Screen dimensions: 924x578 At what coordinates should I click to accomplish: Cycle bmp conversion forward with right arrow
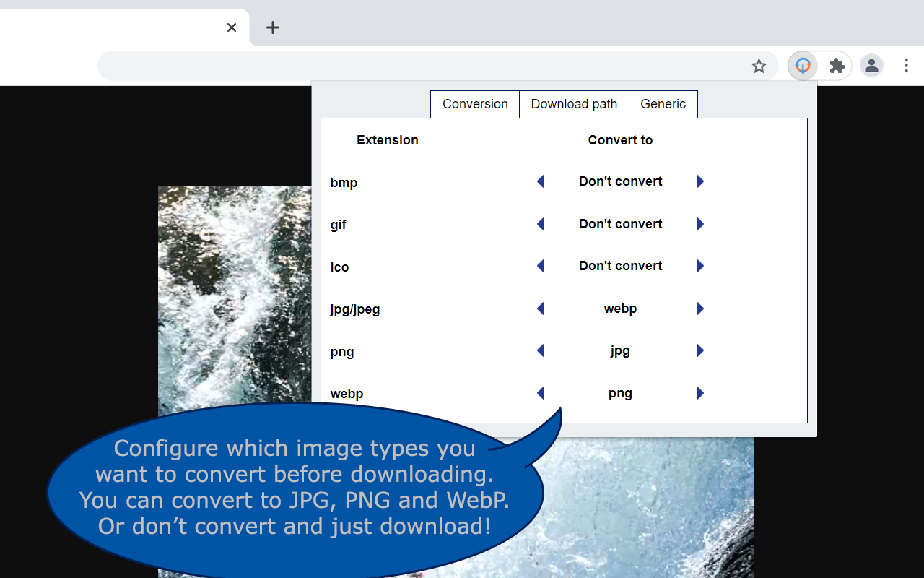pos(699,181)
